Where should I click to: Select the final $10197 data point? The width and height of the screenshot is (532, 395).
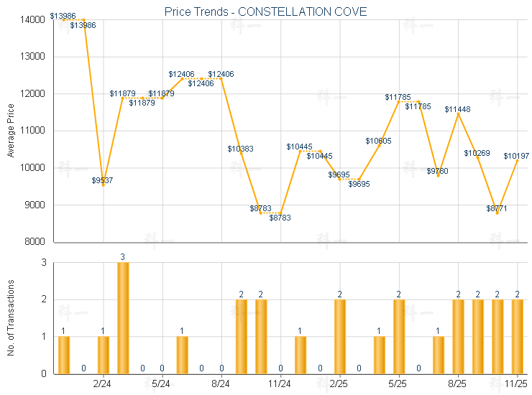point(517,160)
